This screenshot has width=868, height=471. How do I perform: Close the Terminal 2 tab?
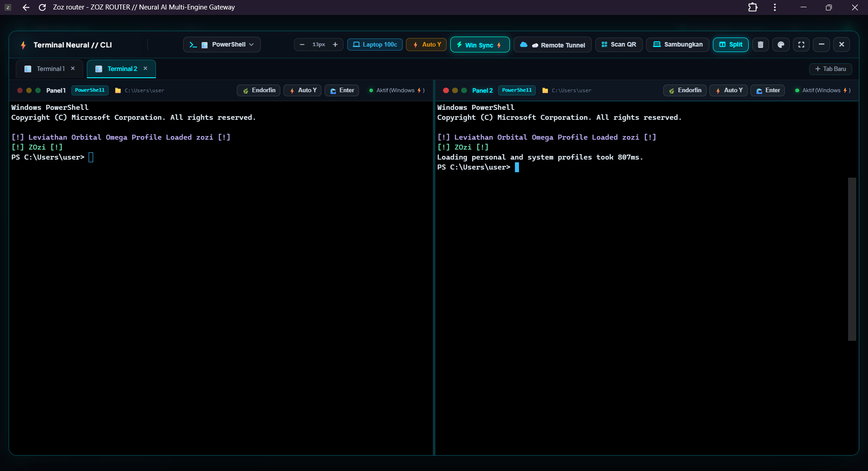click(x=146, y=69)
